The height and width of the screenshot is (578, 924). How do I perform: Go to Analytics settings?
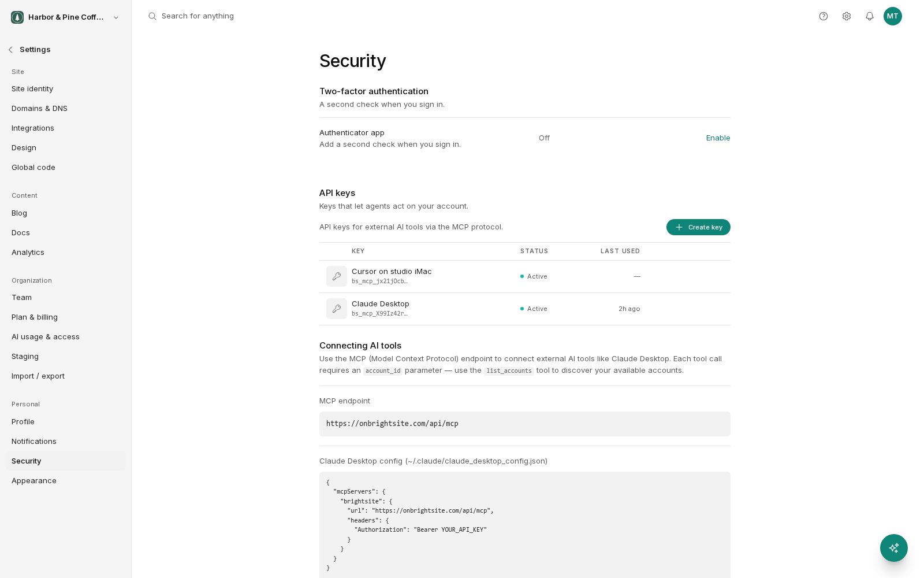click(66, 253)
